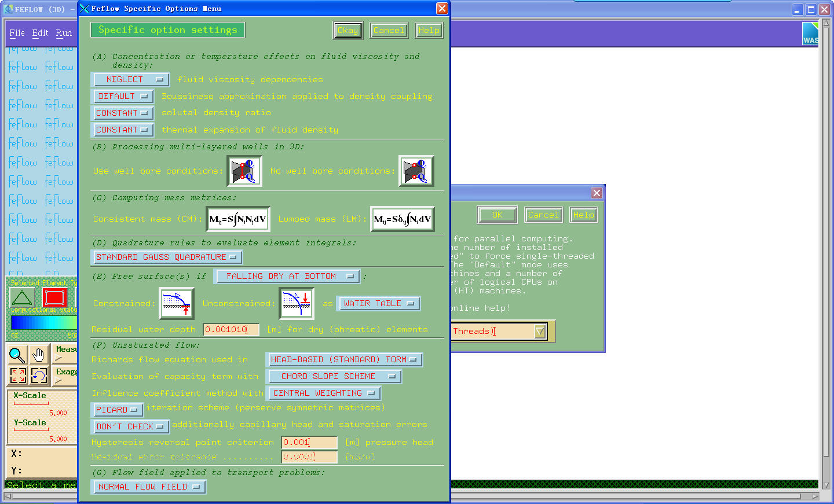Click the Residual error tolerance field
Image resolution: width=834 pixels, height=504 pixels.
pyautogui.click(x=309, y=457)
